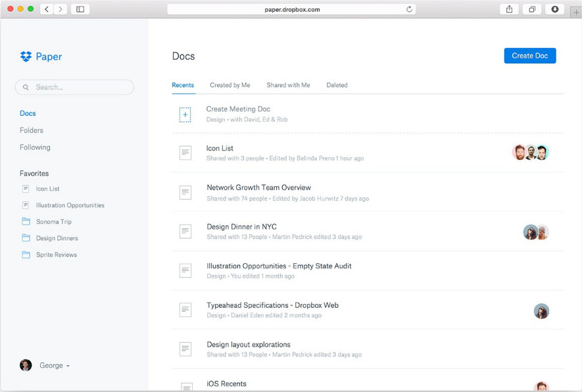Switch to the Shared with Me tab
582x392 pixels.
coord(288,85)
